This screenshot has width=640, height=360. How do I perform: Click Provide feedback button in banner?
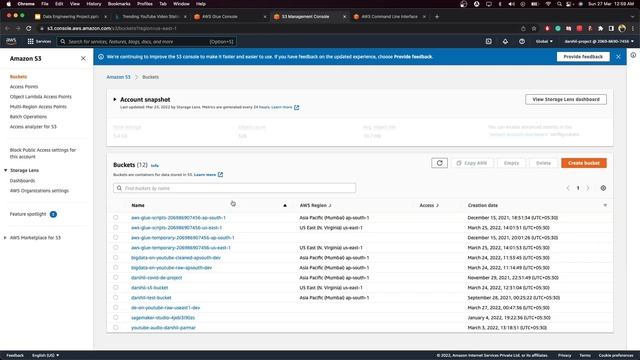pos(583,57)
